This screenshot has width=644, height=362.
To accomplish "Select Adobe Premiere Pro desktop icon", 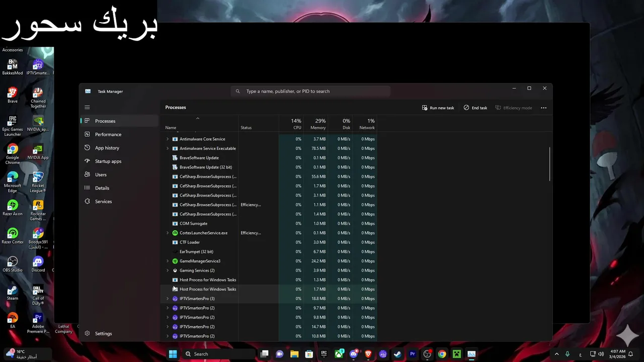I will [x=38, y=323].
